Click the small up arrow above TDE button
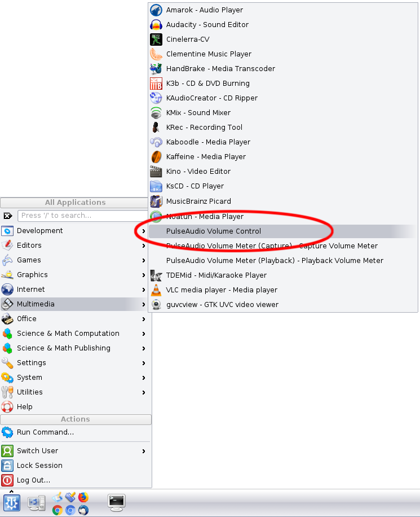The width and height of the screenshot is (420, 517). click(11, 491)
